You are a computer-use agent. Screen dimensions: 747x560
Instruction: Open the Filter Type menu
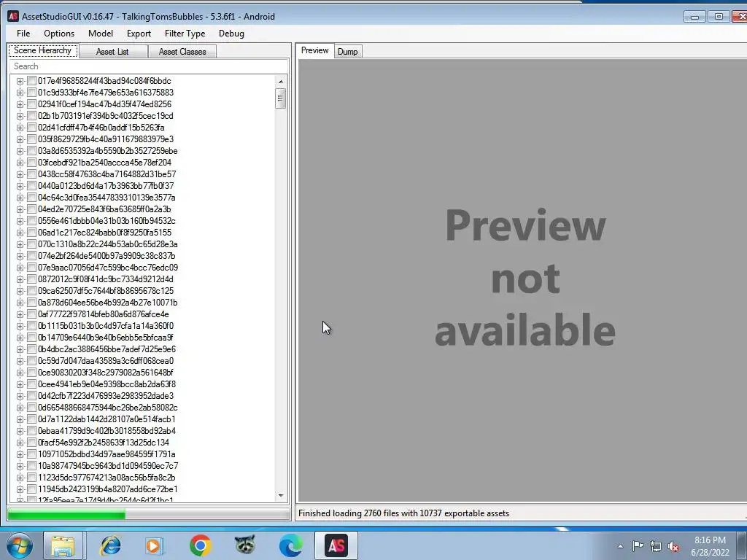(x=185, y=34)
